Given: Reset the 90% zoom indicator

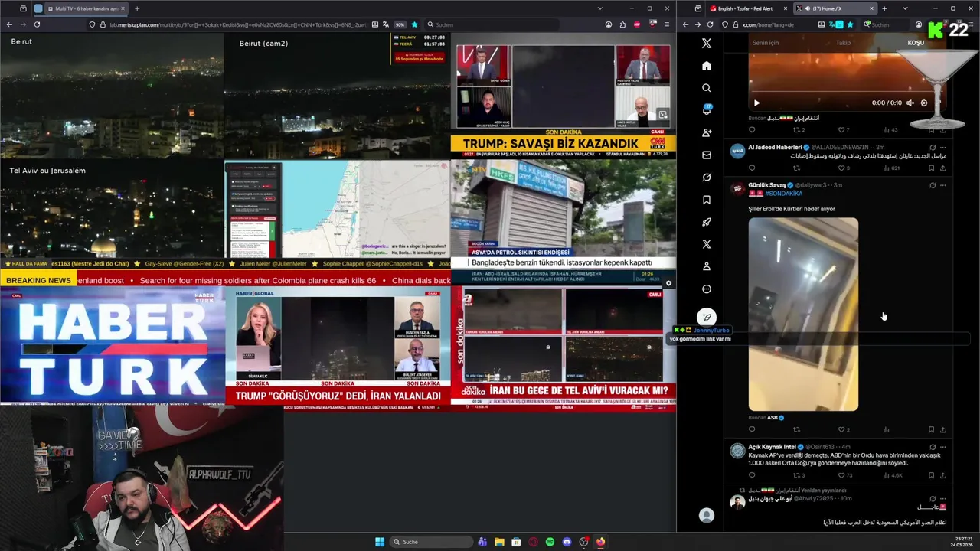Looking at the screenshot, I should (x=399, y=24).
